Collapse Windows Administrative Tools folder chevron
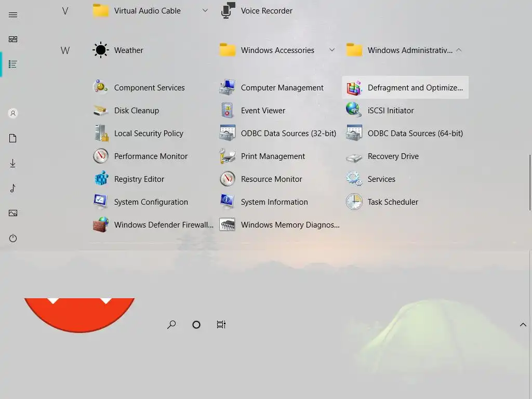The image size is (532, 399). tap(459, 50)
